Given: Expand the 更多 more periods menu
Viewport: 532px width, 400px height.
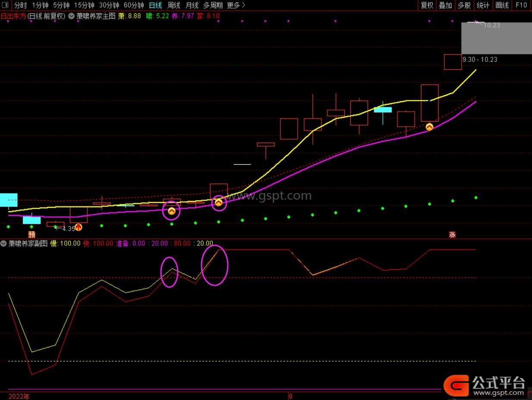Looking at the screenshot, I should click(236, 5).
